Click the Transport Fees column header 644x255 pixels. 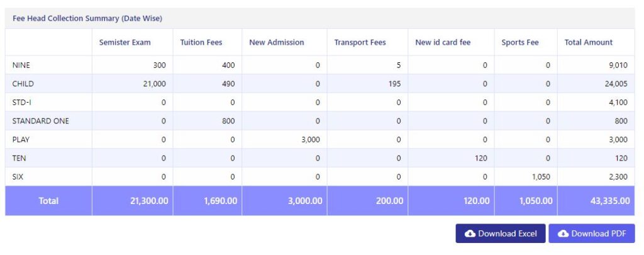pos(360,42)
